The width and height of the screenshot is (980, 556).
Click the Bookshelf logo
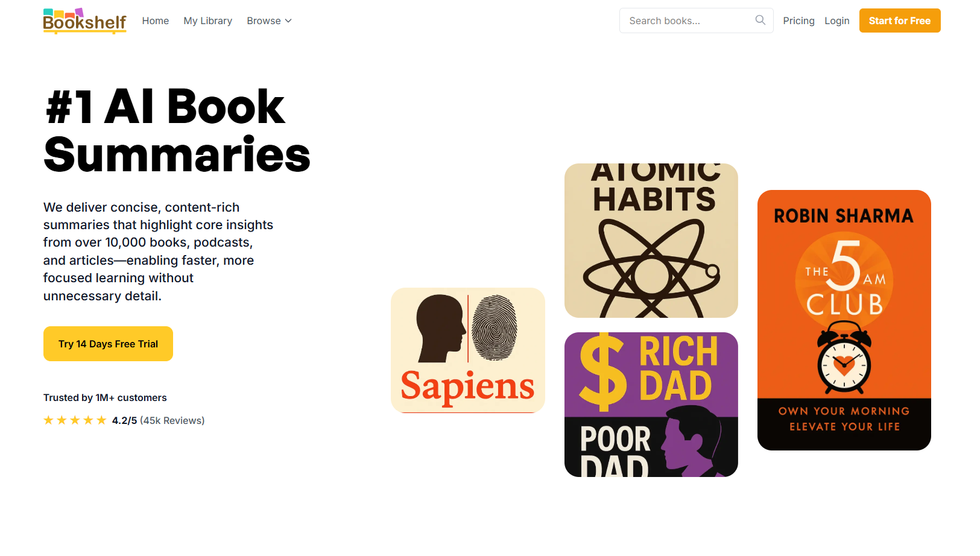(x=84, y=21)
